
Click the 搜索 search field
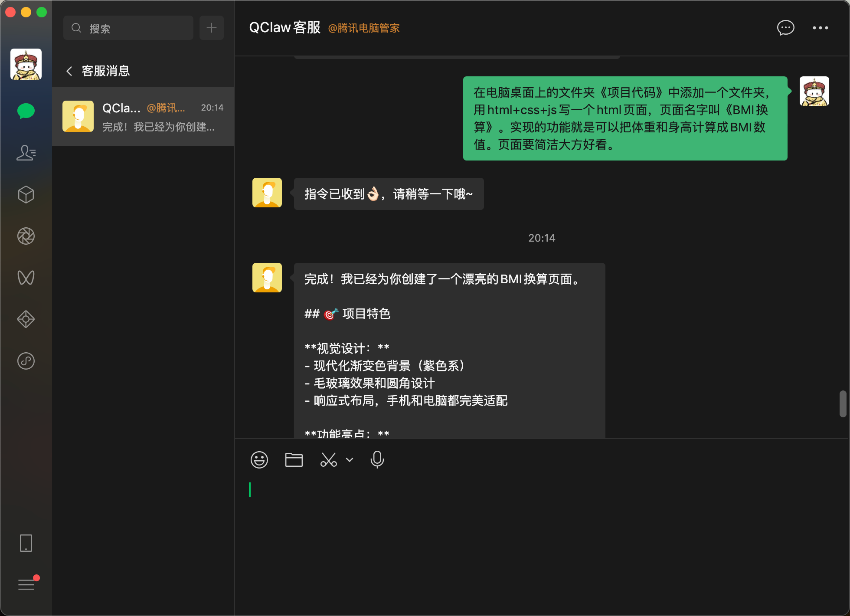coord(128,28)
